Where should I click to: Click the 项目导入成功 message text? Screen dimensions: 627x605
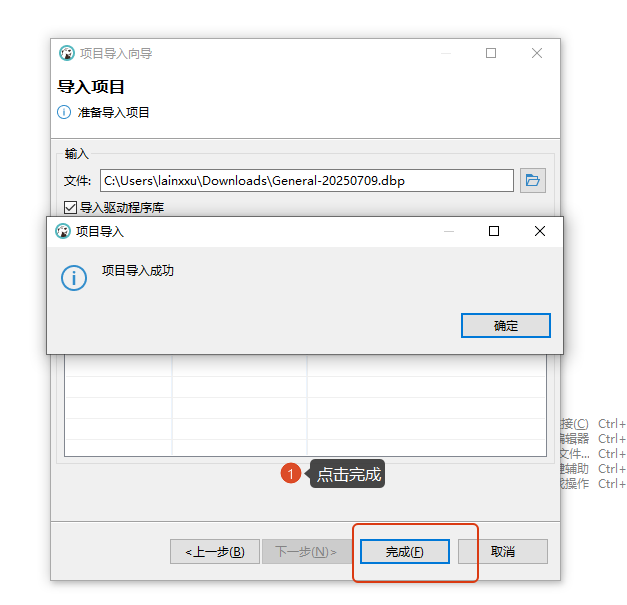(138, 271)
